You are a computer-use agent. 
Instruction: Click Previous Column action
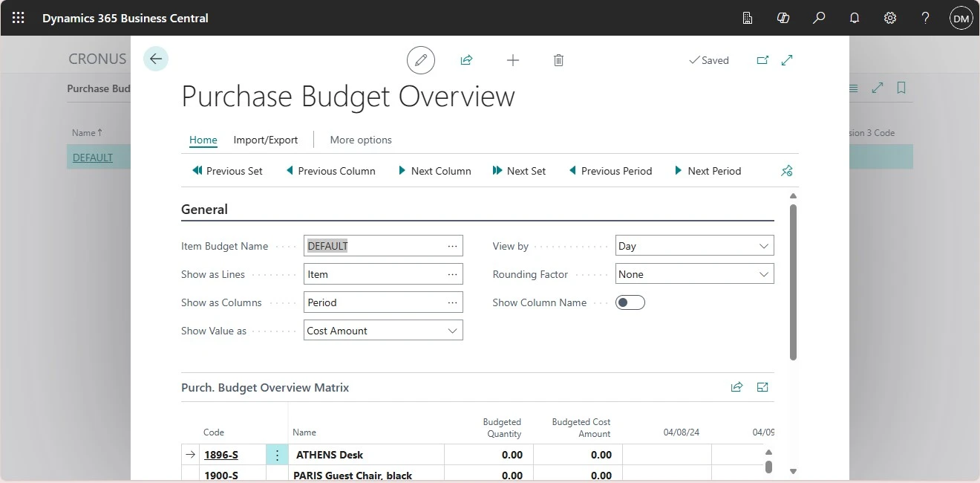point(330,171)
